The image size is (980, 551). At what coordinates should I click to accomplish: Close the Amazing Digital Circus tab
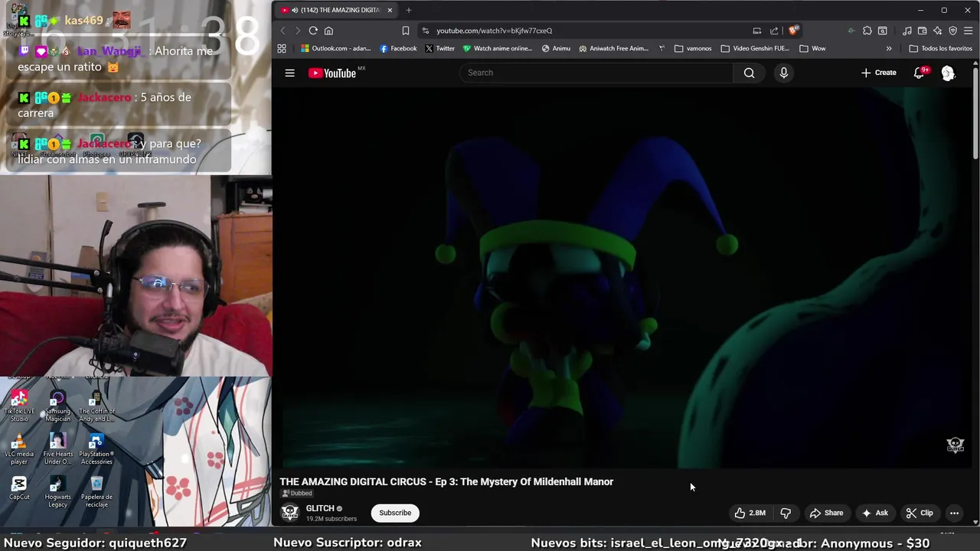click(390, 10)
